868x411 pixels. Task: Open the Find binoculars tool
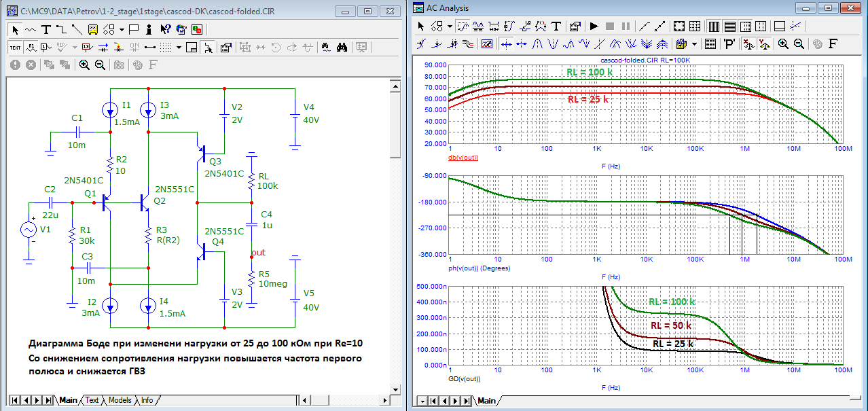(x=343, y=48)
